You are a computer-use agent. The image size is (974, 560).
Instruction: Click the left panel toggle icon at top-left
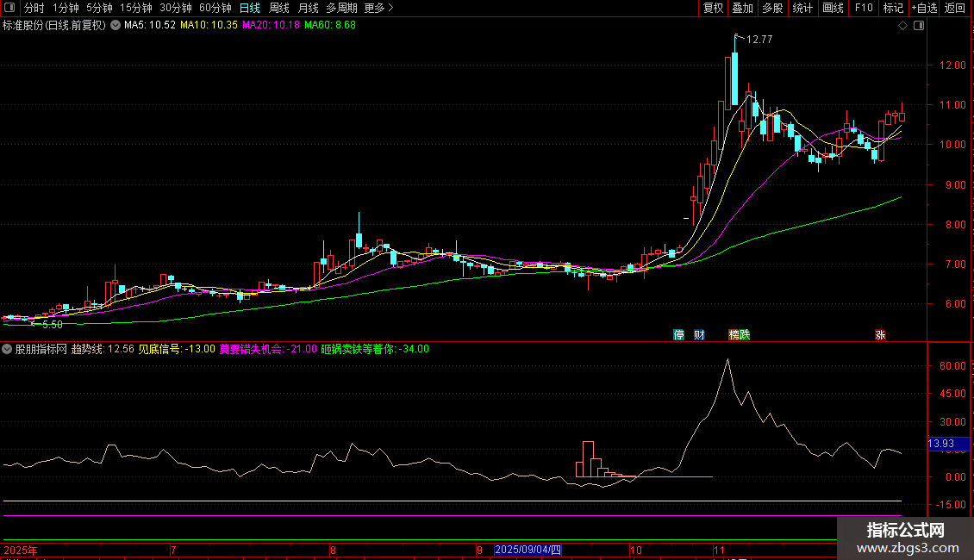click(9, 8)
